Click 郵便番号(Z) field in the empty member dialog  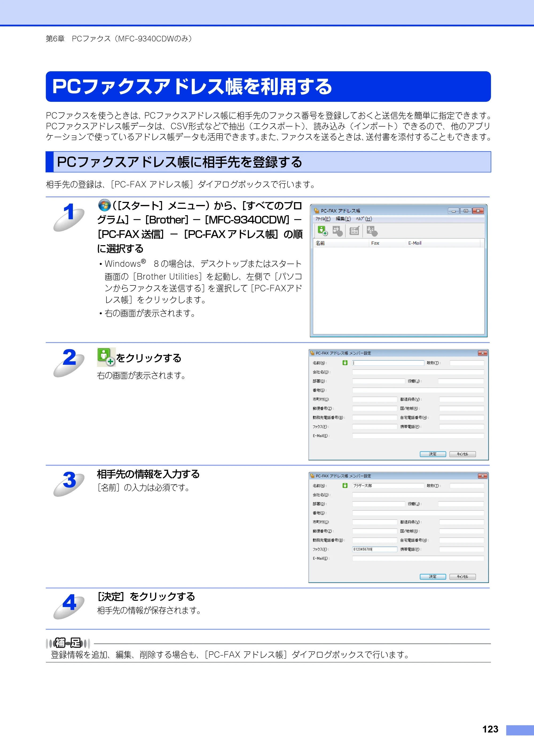point(375,408)
